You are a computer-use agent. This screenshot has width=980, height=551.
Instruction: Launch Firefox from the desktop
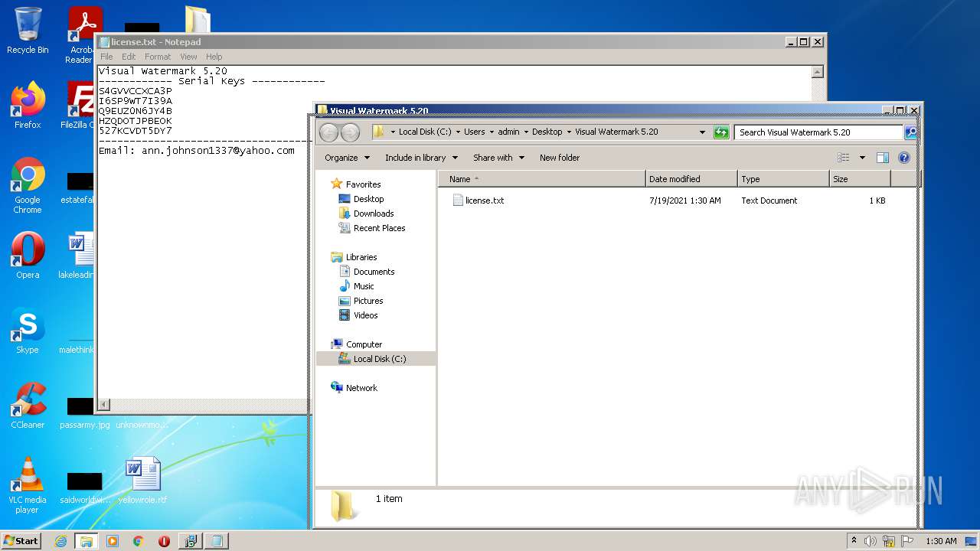pyautogui.click(x=28, y=106)
